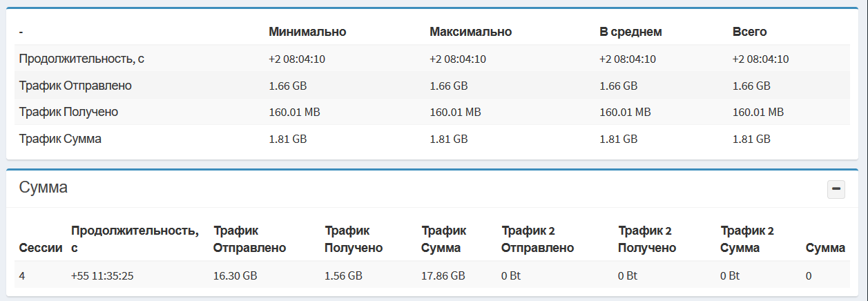Click the 16.30 GB sent traffic cell
This screenshot has width=868, height=301.
click(235, 276)
